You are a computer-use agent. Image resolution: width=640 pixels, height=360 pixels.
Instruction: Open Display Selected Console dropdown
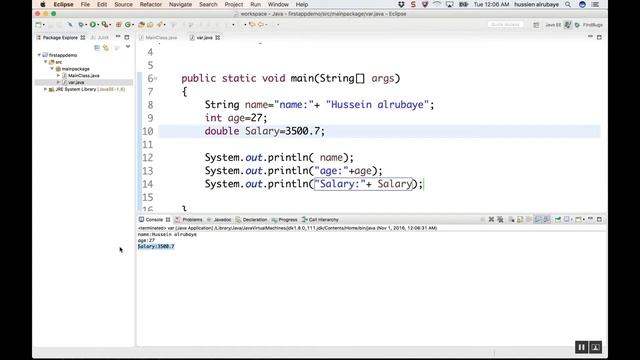tap(571, 220)
